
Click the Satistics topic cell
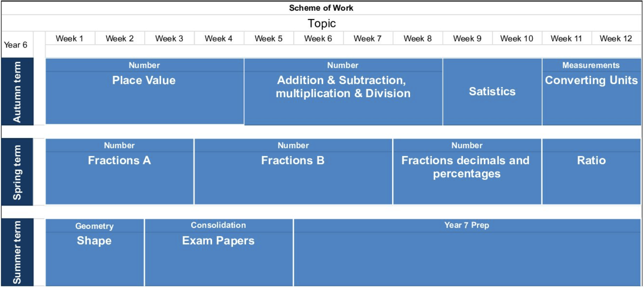492,92
